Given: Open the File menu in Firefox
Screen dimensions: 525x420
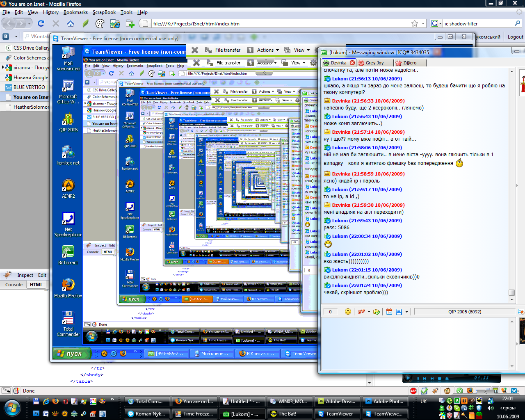Looking at the screenshot, I should click(6, 12).
